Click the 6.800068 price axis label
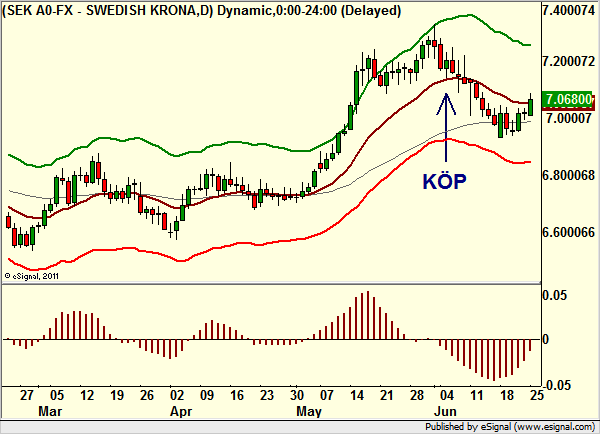The width and height of the screenshot is (600, 434). point(569,175)
